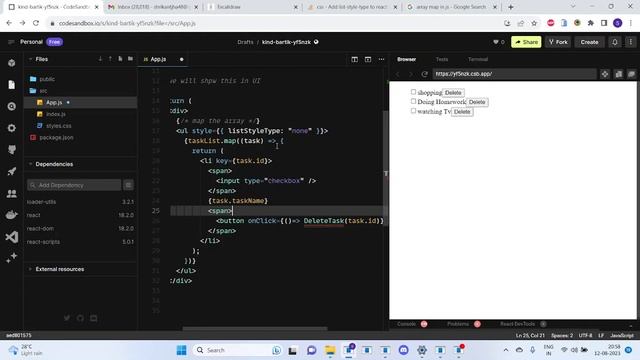Check the watching Tv task checkbox
The height and width of the screenshot is (360, 640).
pyautogui.click(x=413, y=111)
